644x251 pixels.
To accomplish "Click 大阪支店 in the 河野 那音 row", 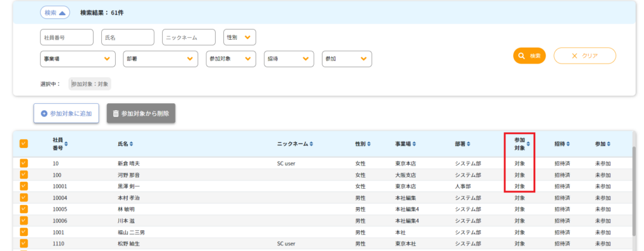I will (x=406, y=175).
